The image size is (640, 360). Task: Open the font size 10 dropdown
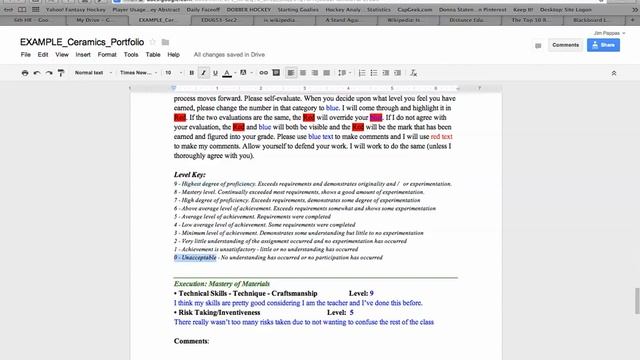173,73
